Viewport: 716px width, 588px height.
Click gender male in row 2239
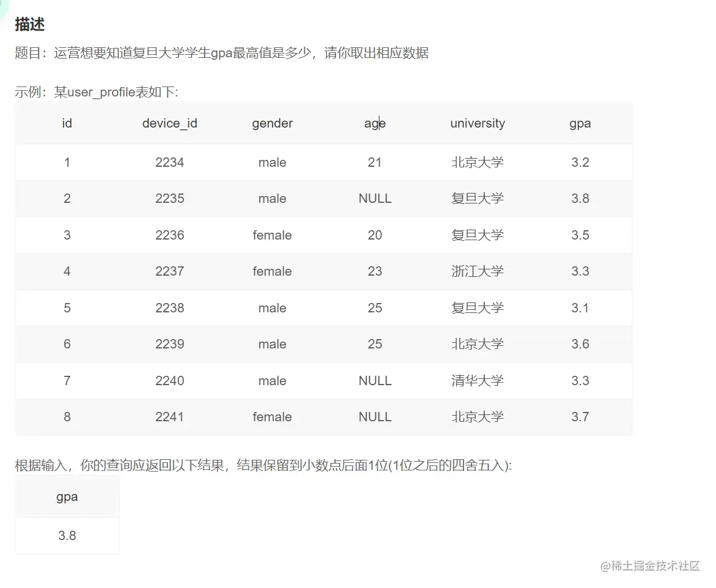[272, 344]
